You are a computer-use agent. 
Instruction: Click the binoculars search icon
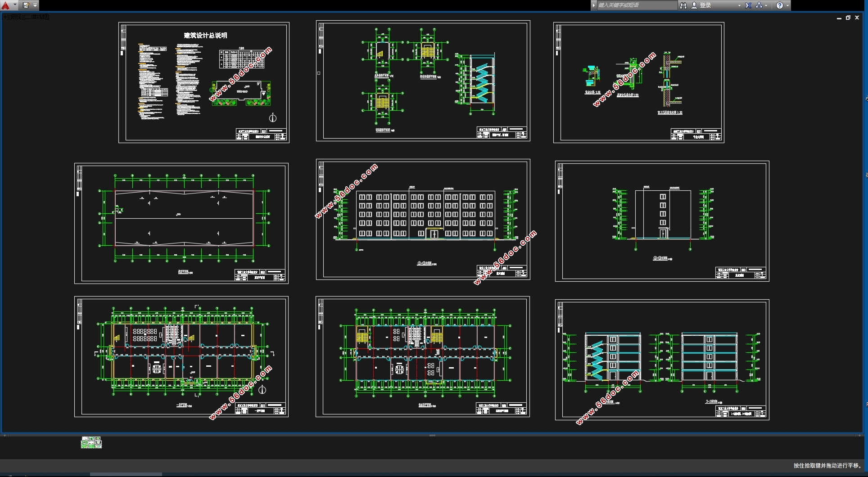click(683, 5)
